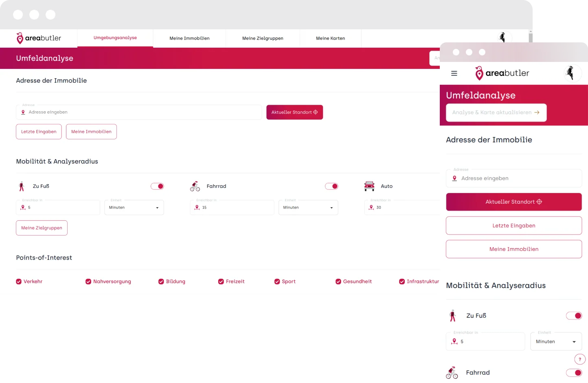Click desktop Adresse eingeben input field
Image resolution: width=588 pixels, height=383 pixels.
coord(139,112)
